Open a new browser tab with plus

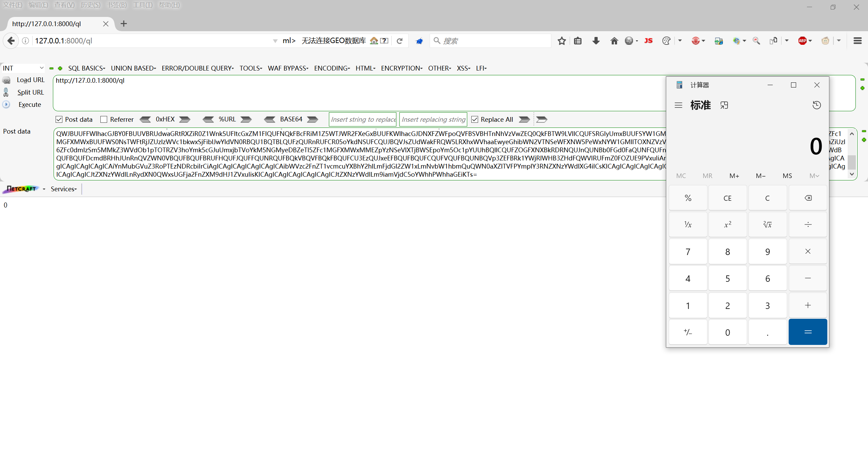pos(124,24)
